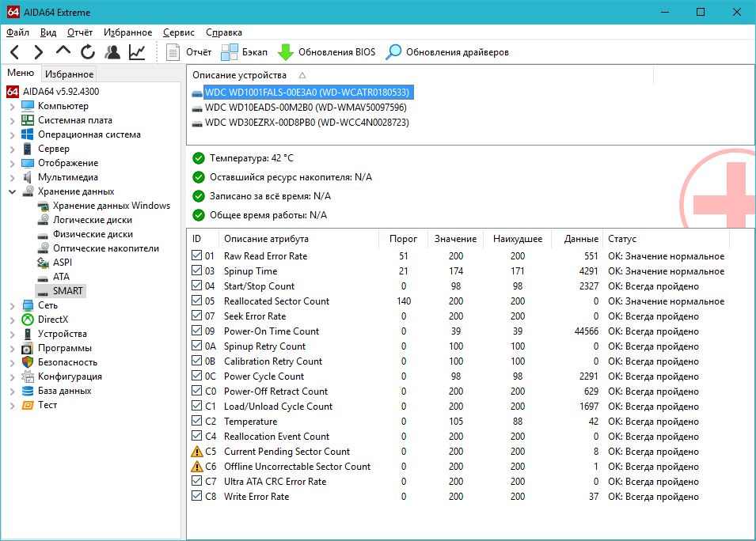The image size is (756, 541).
Task: Select the Программы tree icon
Action: coord(28,348)
